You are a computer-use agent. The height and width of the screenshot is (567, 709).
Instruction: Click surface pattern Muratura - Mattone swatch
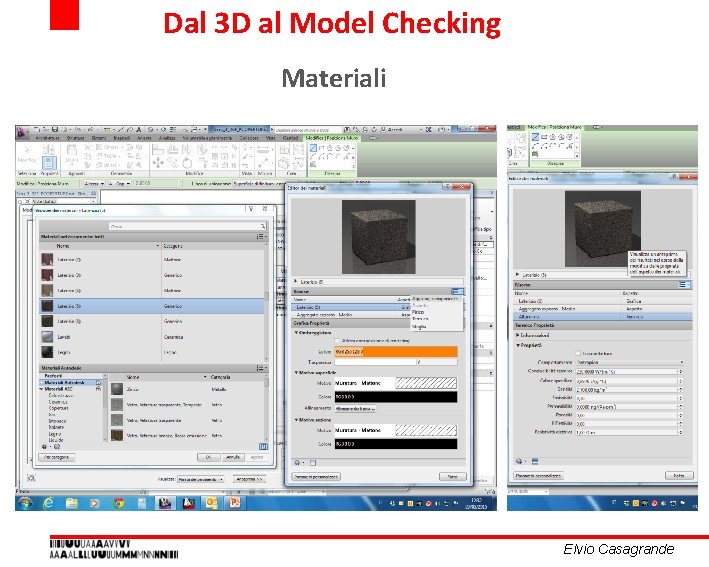point(396,383)
